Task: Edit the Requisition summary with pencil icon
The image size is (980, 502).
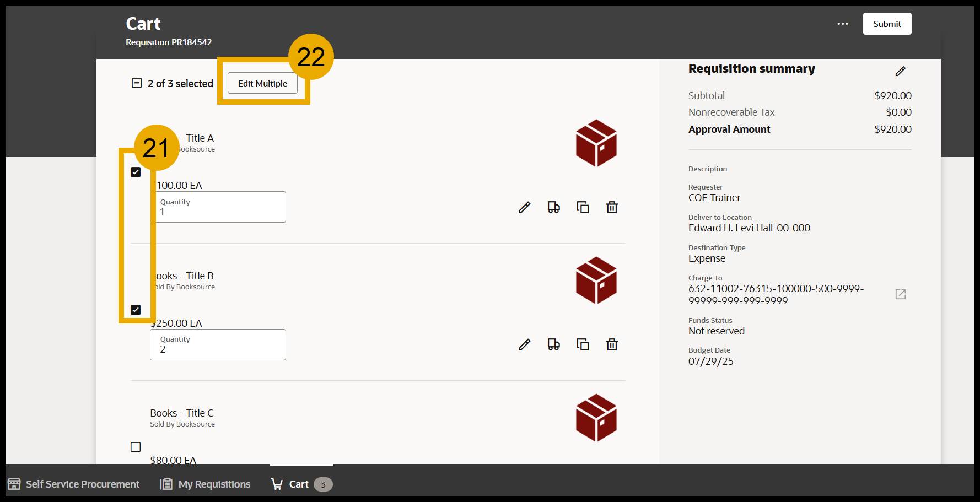Action: [900, 71]
